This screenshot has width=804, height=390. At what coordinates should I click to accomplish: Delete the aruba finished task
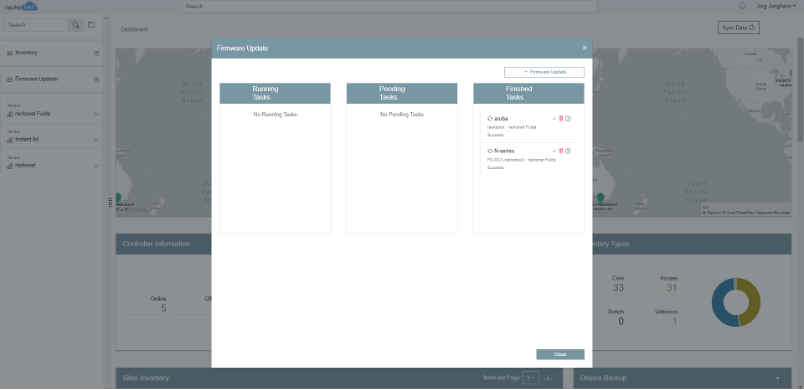[561, 118]
